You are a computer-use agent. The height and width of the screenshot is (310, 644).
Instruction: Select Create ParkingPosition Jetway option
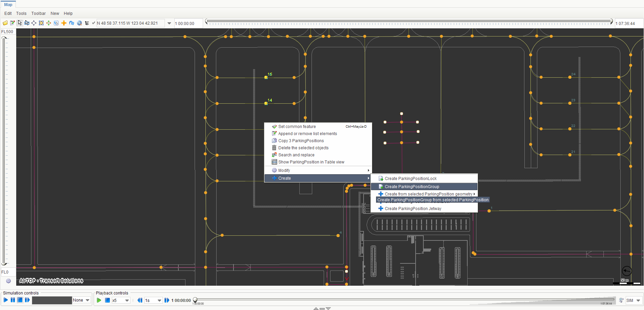pos(413,209)
